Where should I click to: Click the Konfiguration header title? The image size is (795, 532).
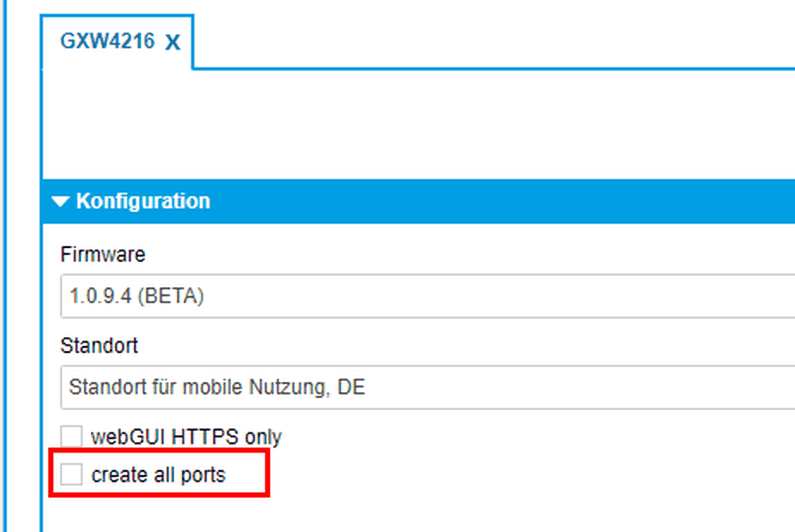[x=143, y=201]
